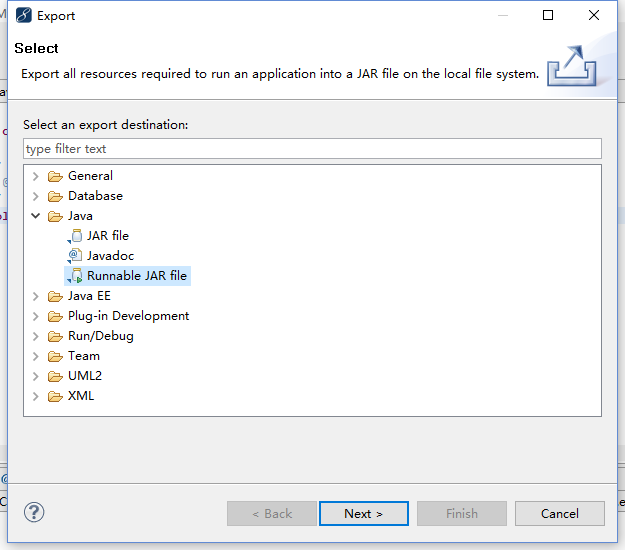Click the Export dialog title bar icon
This screenshot has width=625, height=550.
click(24, 16)
